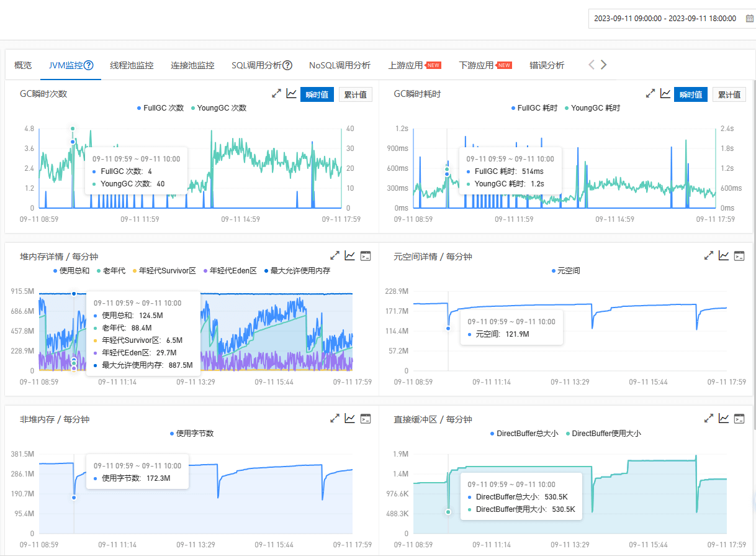
Task: Click the date range input field
Action: coord(672,19)
